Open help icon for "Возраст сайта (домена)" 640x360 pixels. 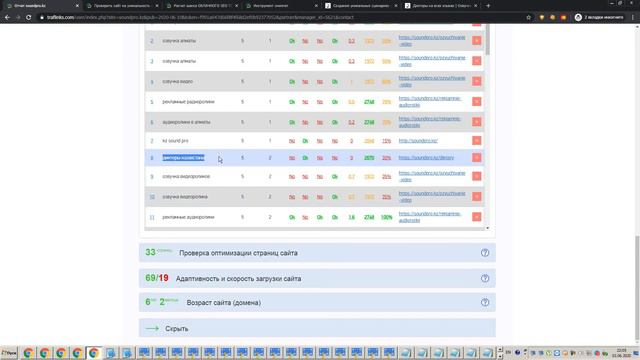pos(485,302)
